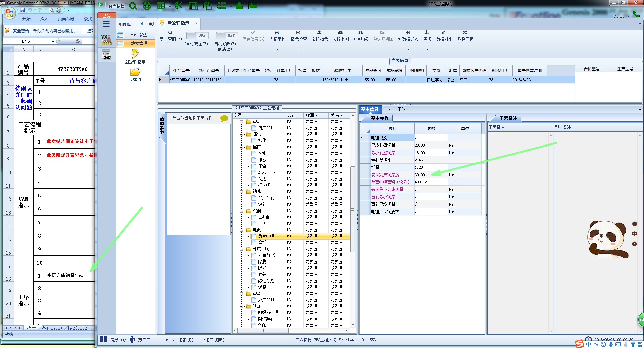
Task: Collapse the 外层干膜 tree node
Action: coord(241,249)
